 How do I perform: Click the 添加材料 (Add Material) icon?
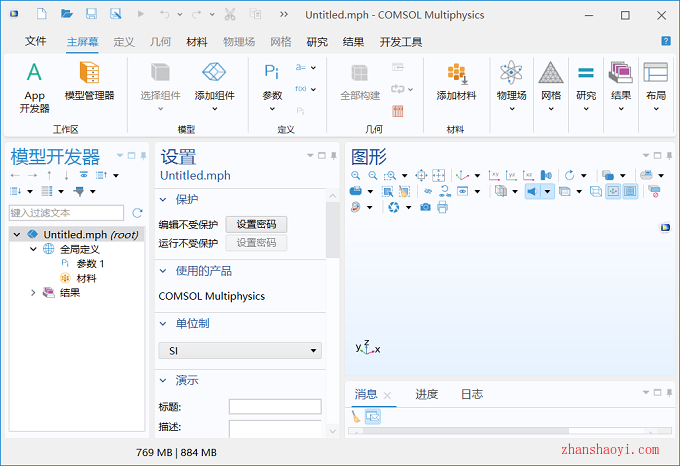[457, 73]
